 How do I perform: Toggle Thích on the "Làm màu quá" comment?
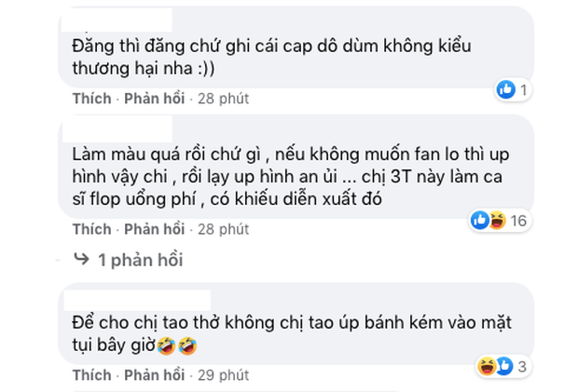[x=91, y=229]
